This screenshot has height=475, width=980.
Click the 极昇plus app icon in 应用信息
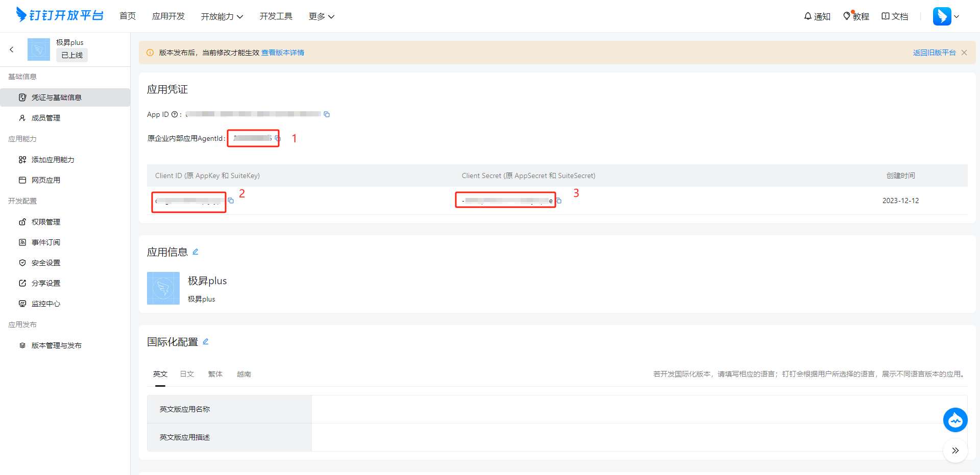point(163,288)
